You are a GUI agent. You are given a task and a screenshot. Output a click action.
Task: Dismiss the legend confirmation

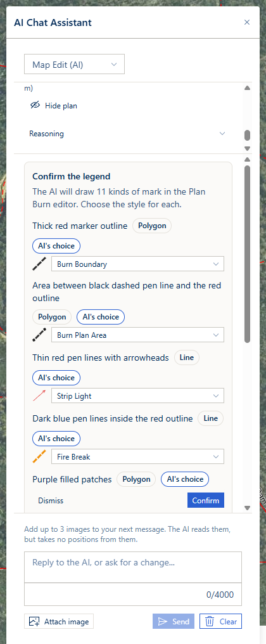[51, 501]
